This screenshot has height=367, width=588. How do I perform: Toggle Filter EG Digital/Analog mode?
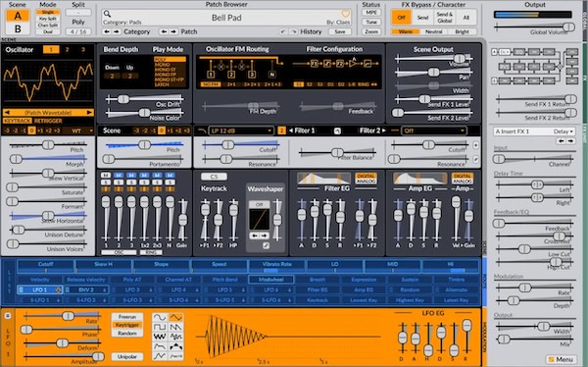366,178
